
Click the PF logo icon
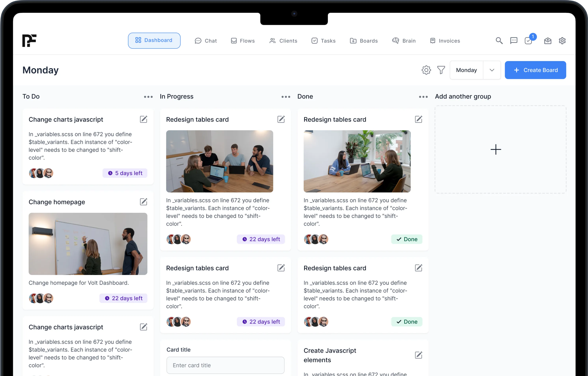click(x=29, y=41)
